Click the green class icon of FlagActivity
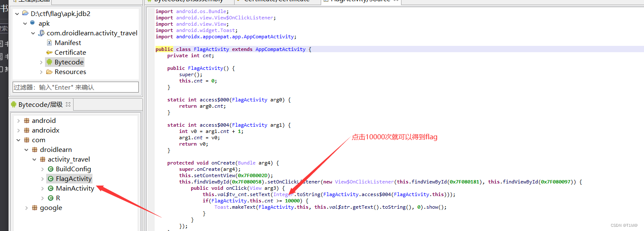 pyautogui.click(x=51, y=178)
